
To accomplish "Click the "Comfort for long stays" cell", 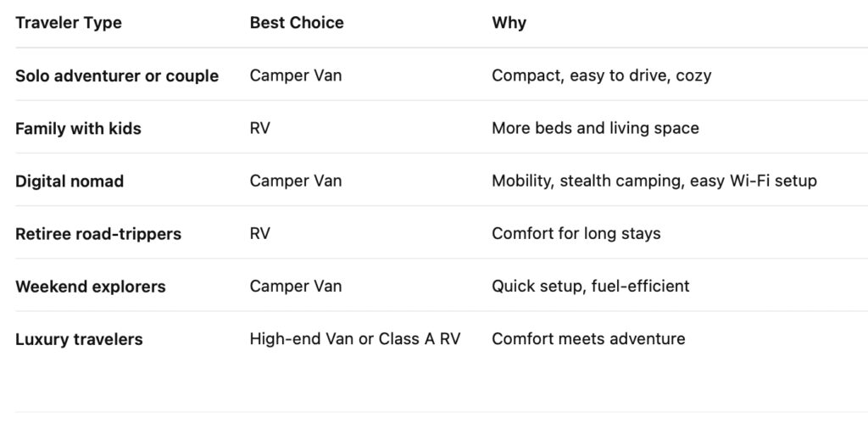I will (x=576, y=233).
